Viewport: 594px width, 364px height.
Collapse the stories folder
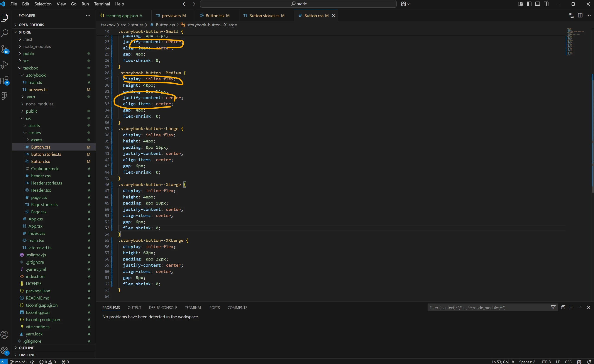click(54, 133)
